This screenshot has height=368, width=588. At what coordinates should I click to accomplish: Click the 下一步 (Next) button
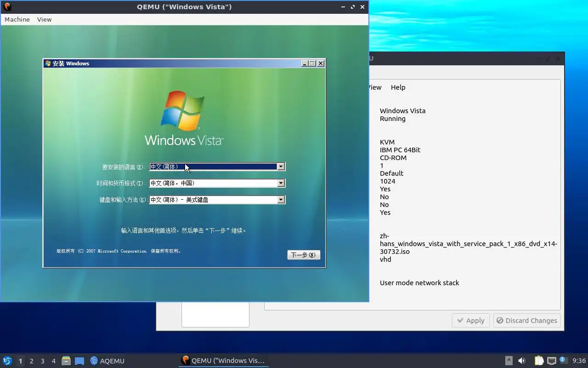pyautogui.click(x=304, y=255)
